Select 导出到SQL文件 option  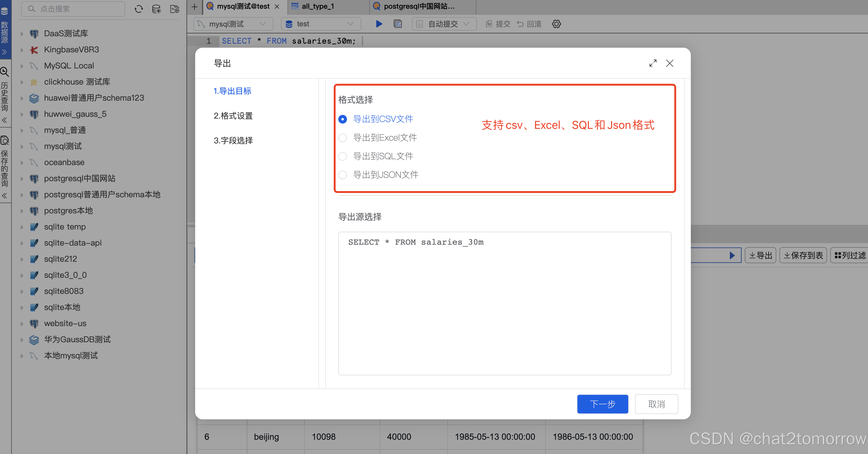343,156
